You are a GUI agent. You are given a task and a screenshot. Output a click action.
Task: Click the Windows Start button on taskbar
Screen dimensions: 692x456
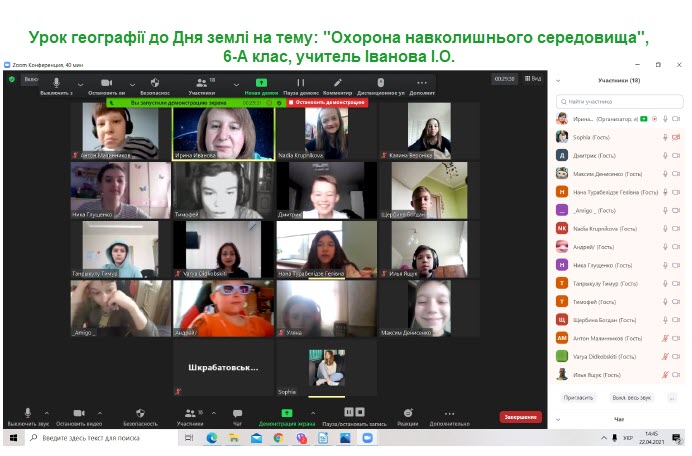click(13, 438)
